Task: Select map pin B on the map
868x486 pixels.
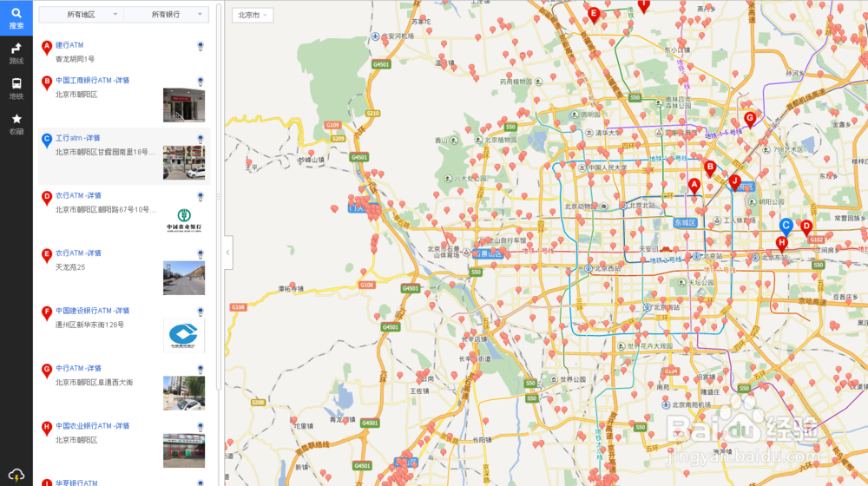Action: coord(710,168)
